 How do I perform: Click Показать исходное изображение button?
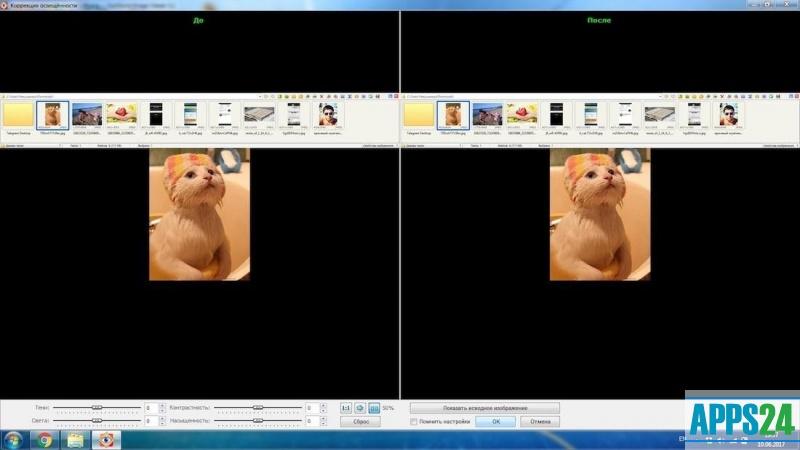485,408
